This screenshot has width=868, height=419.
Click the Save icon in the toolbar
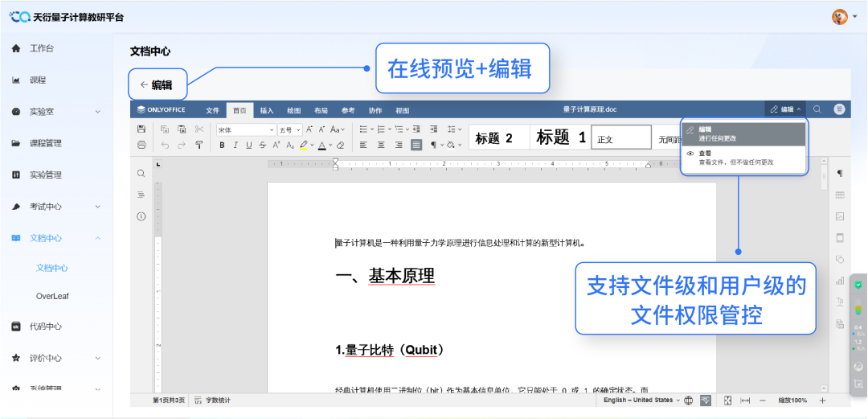coord(141,129)
